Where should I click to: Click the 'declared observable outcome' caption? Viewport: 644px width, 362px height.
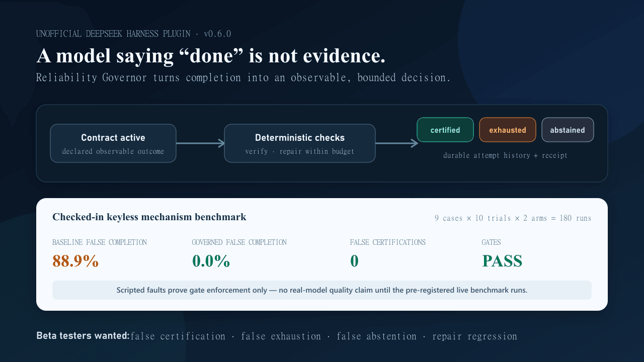pos(113,151)
